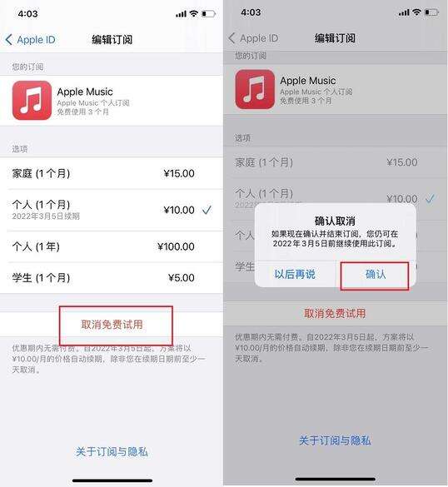Tap dimmed 取消免费试用 on right screen
448x487 pixels.
click(x=335, y=313)
